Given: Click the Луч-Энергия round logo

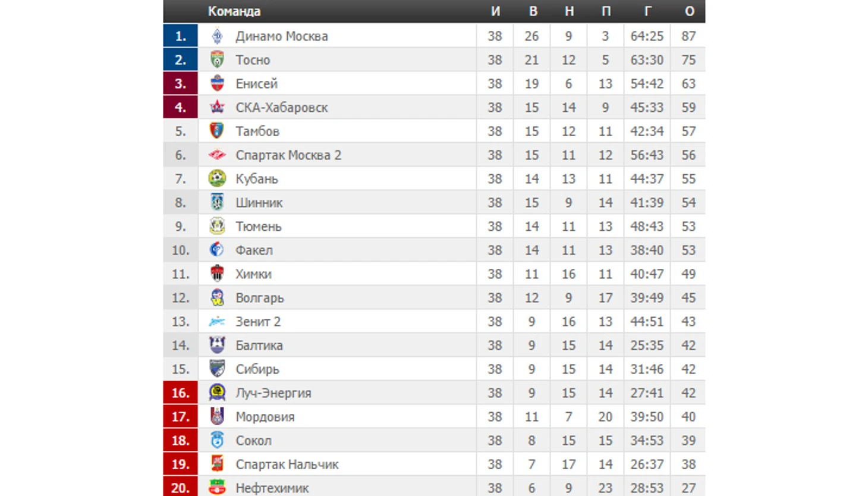Looking at the screenshot, I should [x=217, y=393].
